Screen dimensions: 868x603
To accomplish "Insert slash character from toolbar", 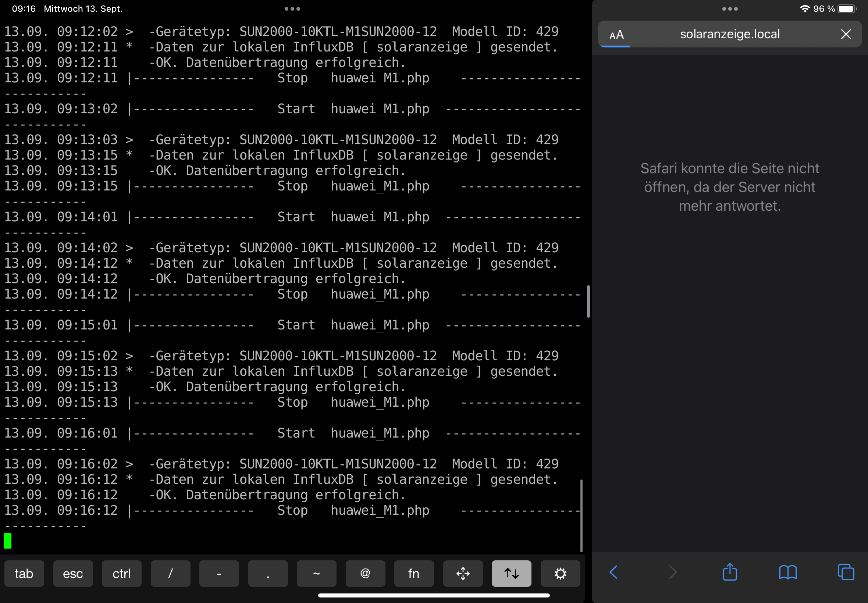I will tap(170, 574).
